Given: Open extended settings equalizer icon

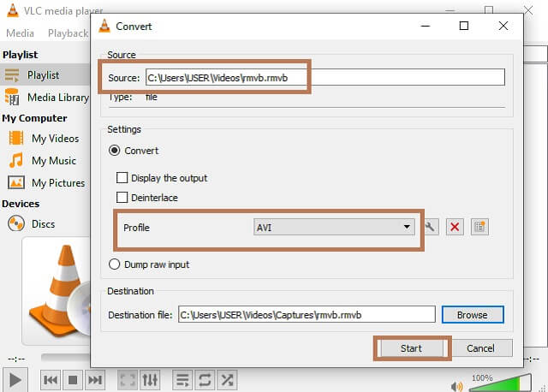Looking at the screenshot, I should [x=150, y=380].
